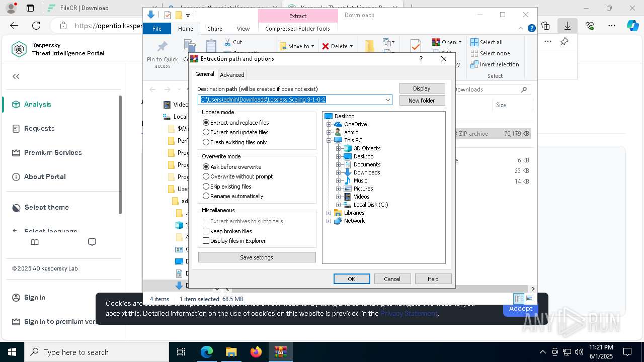Open View tab in Explorer ribbon
This screenshot has height=362, width=644.
[x=243, y=29]
